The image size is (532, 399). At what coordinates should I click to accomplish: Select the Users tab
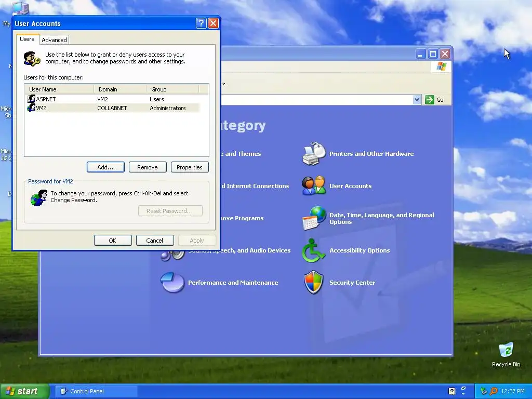(27, 39)
